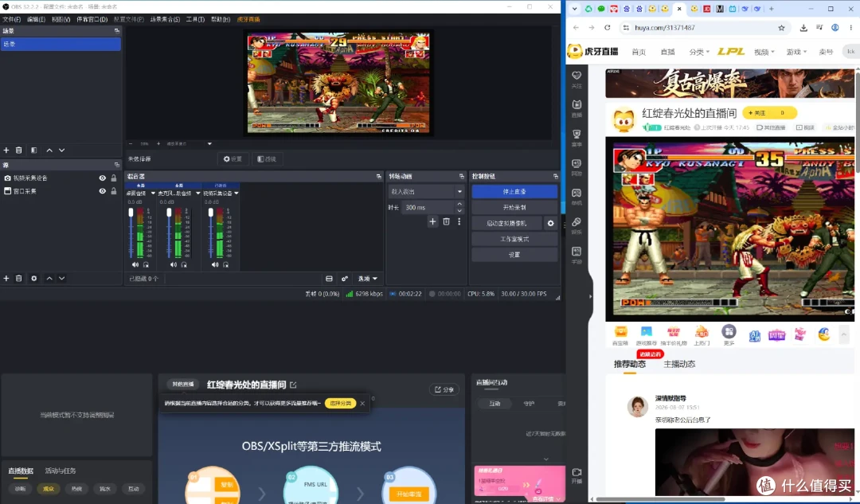
Task: Decrease transition duration with down stepper
Action: (459, 210)
